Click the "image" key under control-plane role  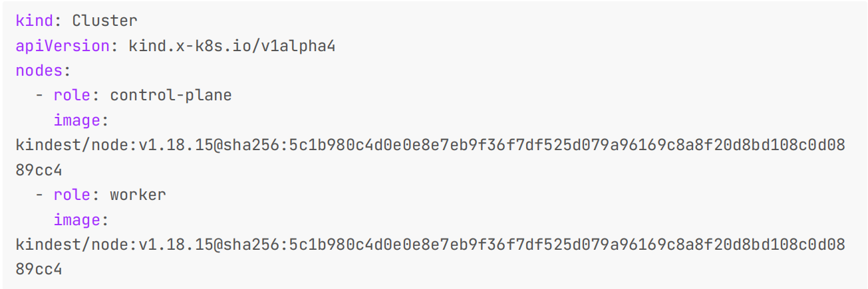click(76, 120)
